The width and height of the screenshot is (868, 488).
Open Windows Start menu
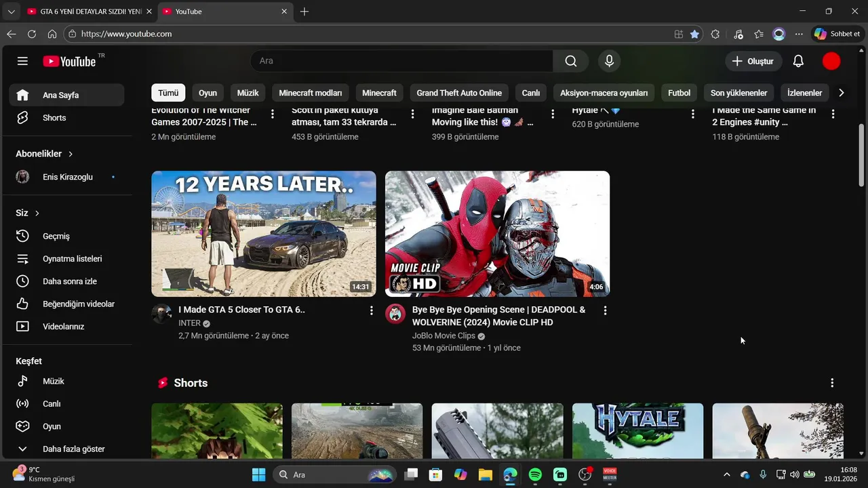258,474
